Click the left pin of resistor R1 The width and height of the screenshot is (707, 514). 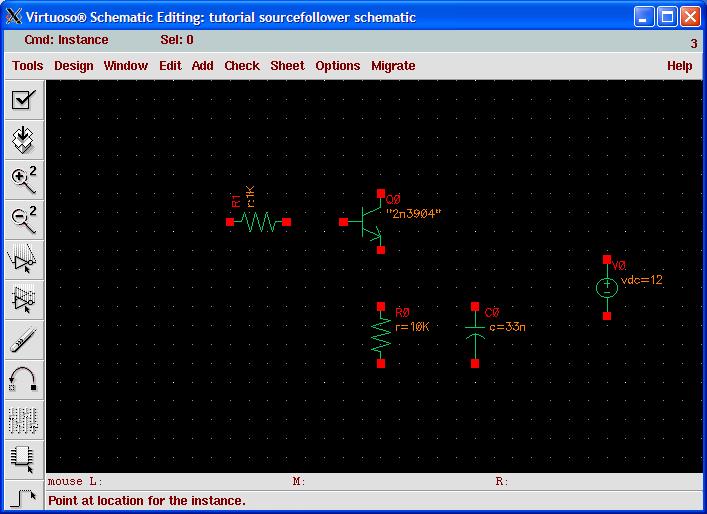(230, 222)
